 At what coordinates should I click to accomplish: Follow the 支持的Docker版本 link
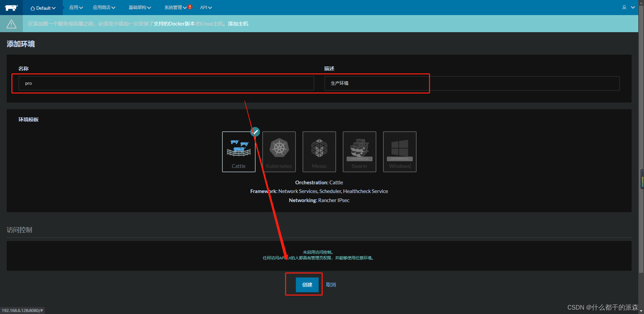pos(174,24)
